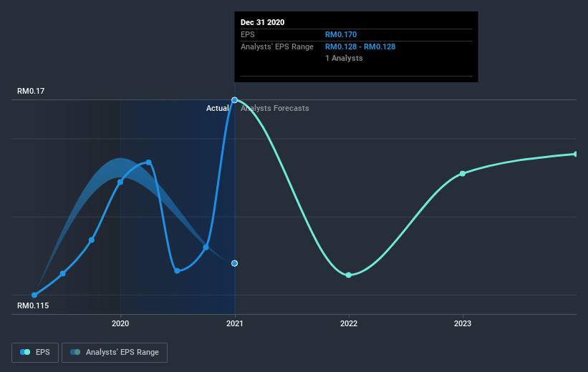Click the 2023 x-axis label
This screenshot has width=588, height=372.
463,323
